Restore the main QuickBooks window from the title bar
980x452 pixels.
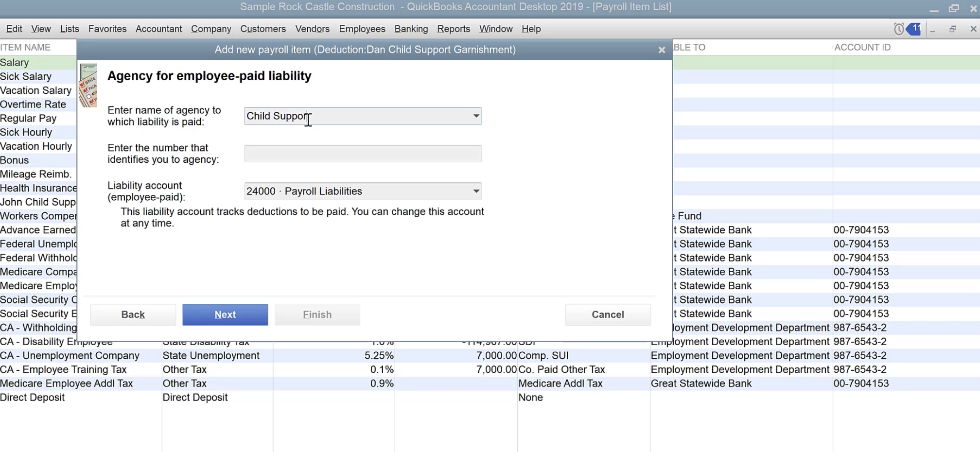tap(953, 8)
